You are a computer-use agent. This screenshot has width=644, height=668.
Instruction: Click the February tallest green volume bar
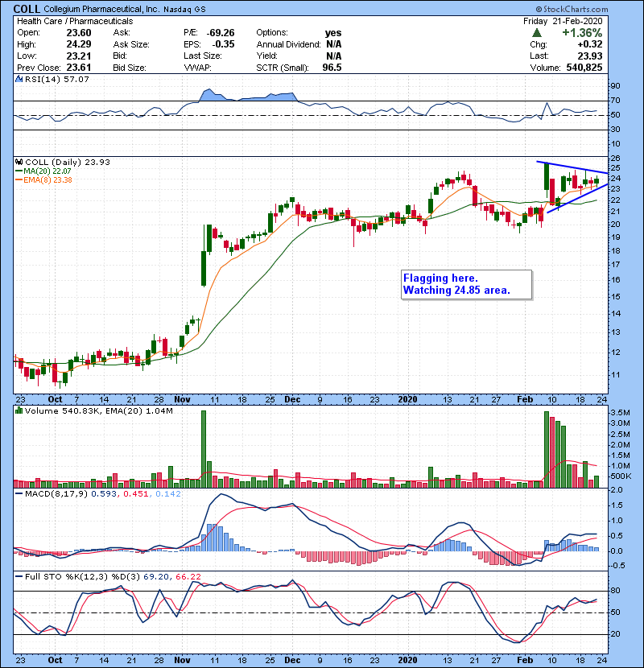click(547, 449)
